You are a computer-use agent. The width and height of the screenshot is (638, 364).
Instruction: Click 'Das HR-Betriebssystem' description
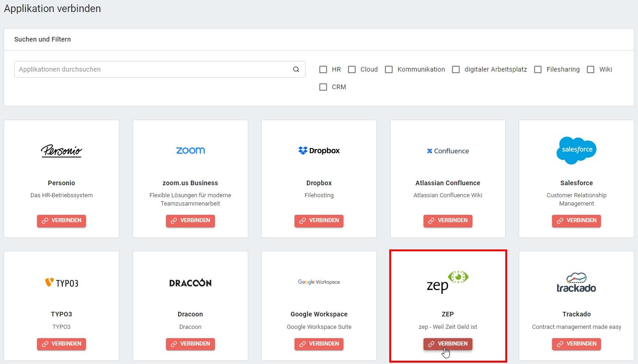pos(61,195)
